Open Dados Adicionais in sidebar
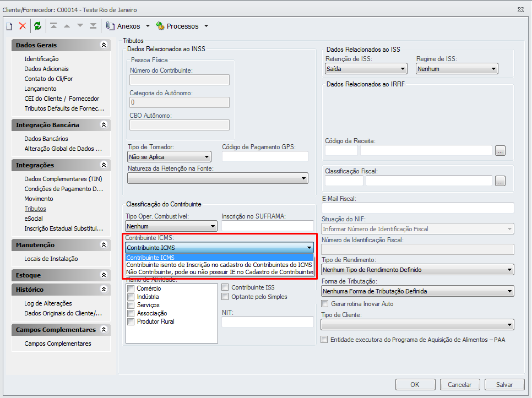532x398 pixels. (x=46, y=69)
